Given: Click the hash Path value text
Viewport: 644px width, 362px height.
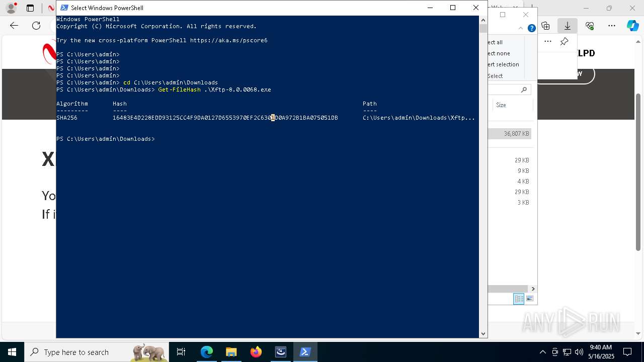Looking at the screenshot, I should [x=419, y=118].
